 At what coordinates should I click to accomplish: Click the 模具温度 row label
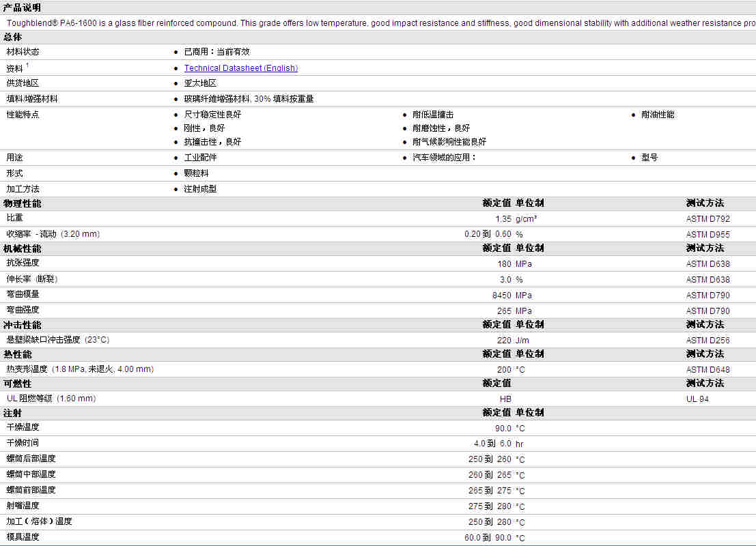(x=23, y=537)
